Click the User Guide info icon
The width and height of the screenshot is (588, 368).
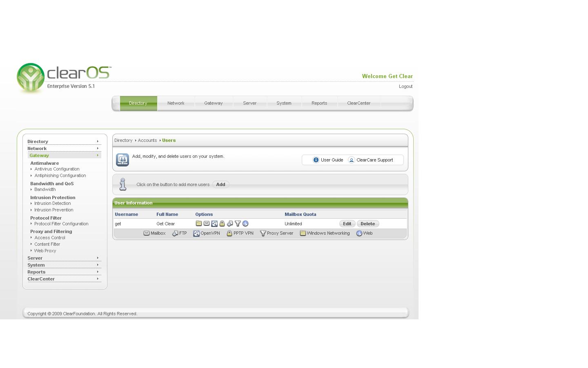(x=316, y=160)
